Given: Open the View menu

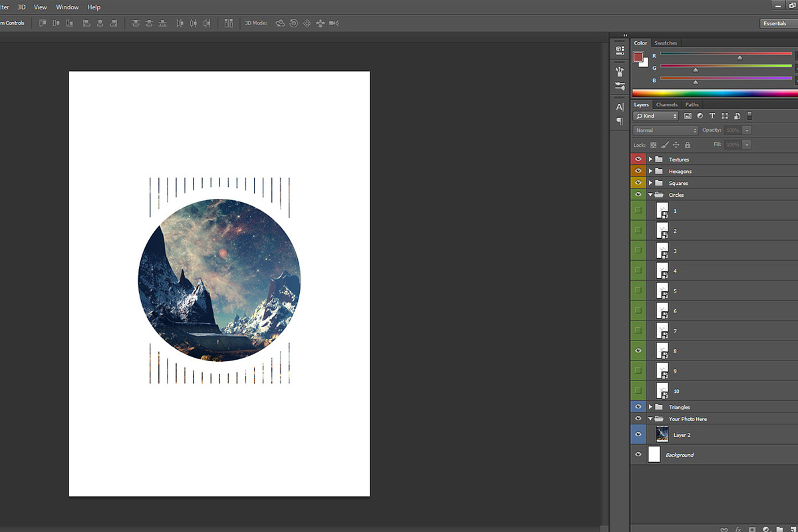Looking at the screenshot, I should click(40, 7).
